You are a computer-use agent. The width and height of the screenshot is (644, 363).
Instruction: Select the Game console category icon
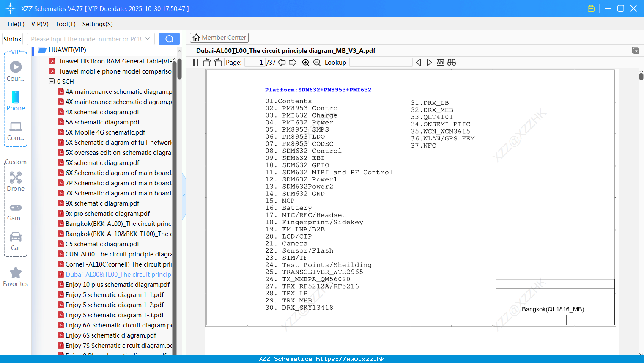point(16,212)
